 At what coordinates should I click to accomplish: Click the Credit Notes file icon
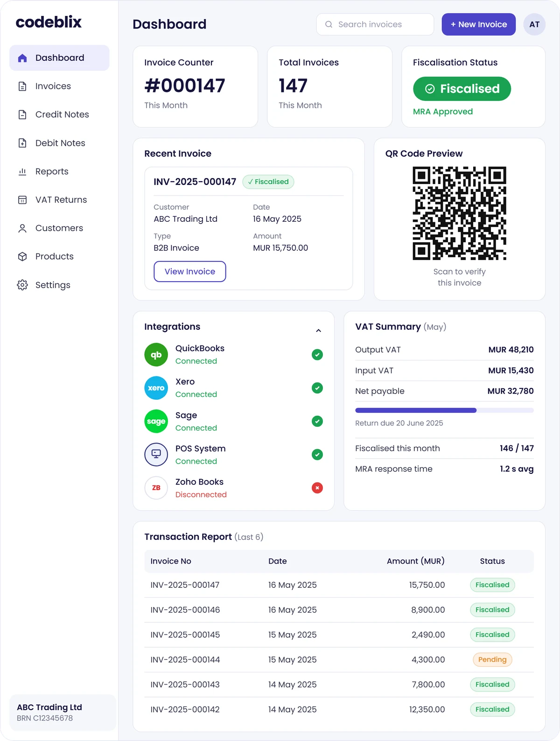tap(22, 114)
